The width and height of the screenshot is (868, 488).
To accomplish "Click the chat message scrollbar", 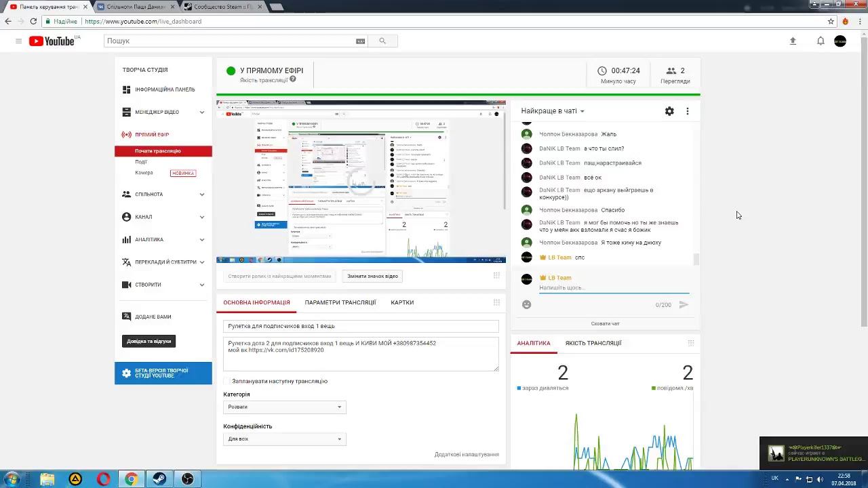I will click(x=696, y=260).
